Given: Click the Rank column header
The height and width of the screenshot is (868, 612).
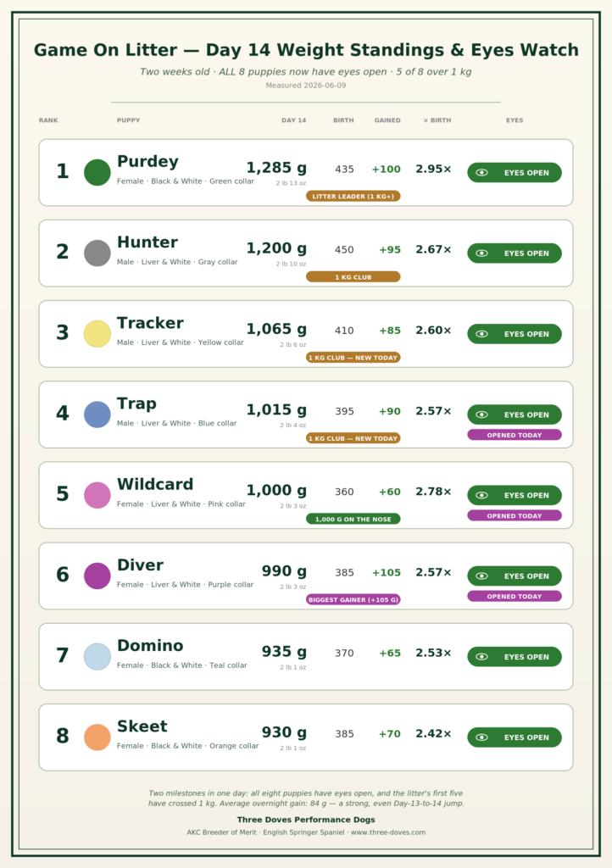Looking at the screenshot, I should (x=48, y=120).
